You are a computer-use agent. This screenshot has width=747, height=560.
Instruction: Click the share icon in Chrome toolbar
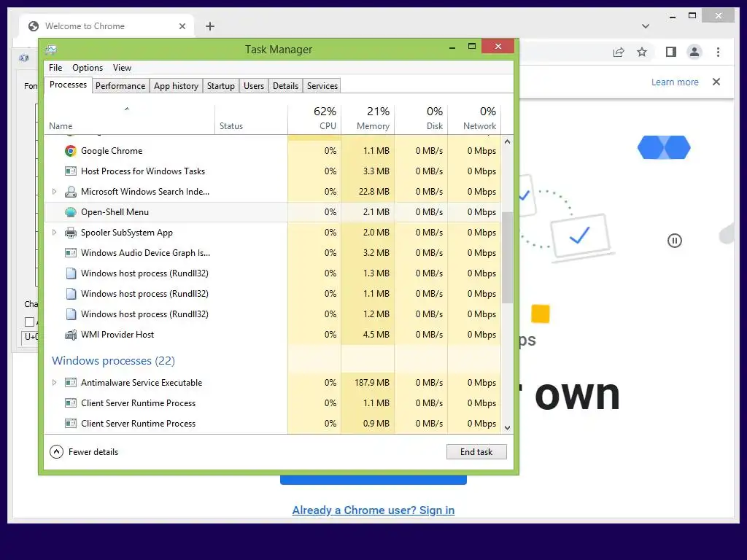click(619, 52)
